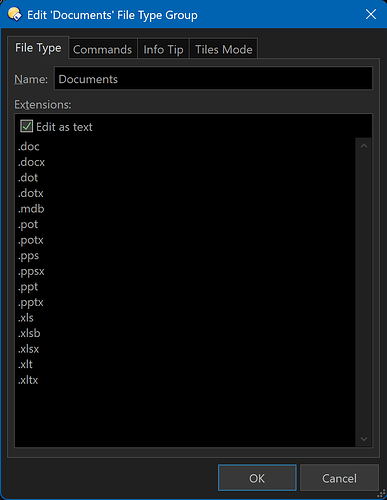The height and width of the screenshot is (500, 387).
Task: Place cursor on the .docx line
Action: click(31, 162)
